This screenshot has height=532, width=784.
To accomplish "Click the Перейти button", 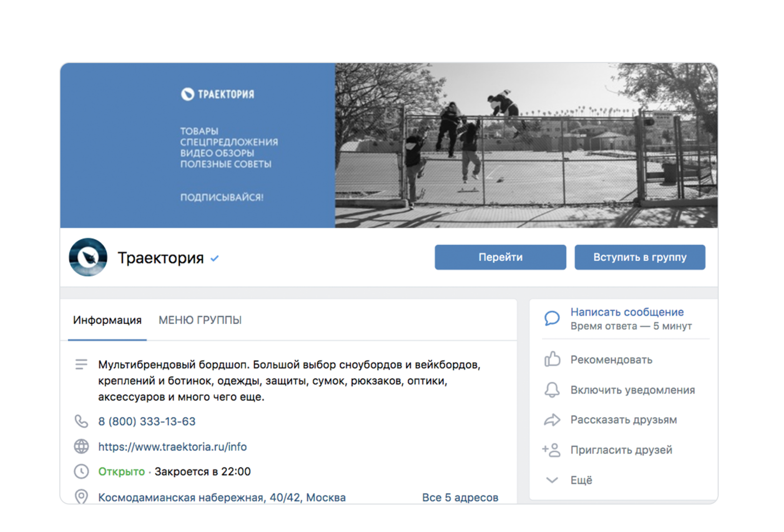I will click(500, 257).
